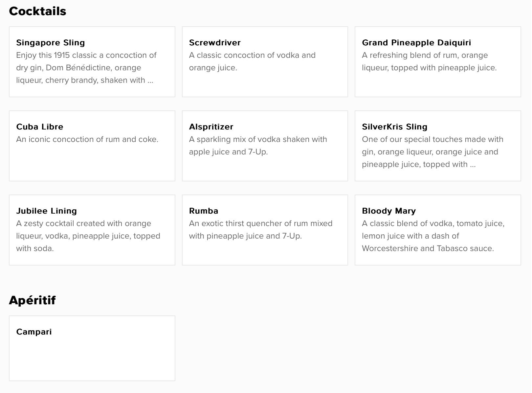Click the Alspritizer apple juice description

pyautogui.click(x=258, y=146)
